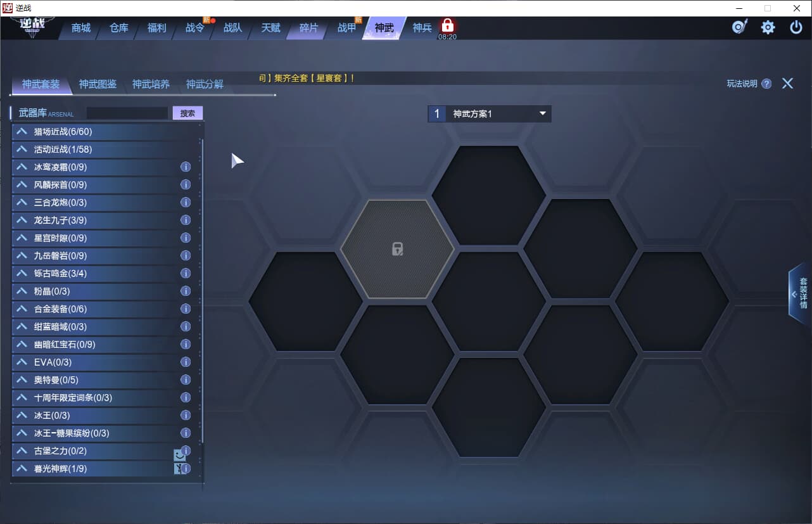This screenshot has width=812, height=524.
Task: Show info for 铄古鸣金 set
Action: 186,274
